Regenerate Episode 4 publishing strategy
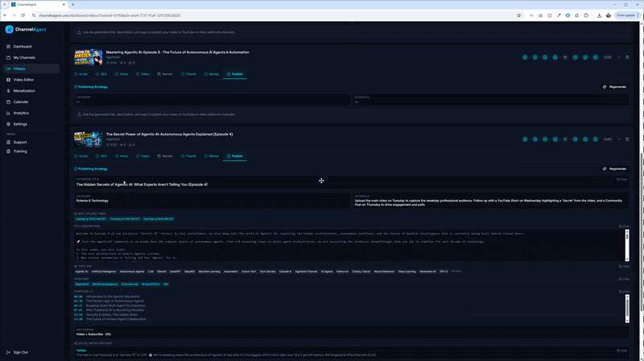The image size is (644, 361). click(614, 168)
